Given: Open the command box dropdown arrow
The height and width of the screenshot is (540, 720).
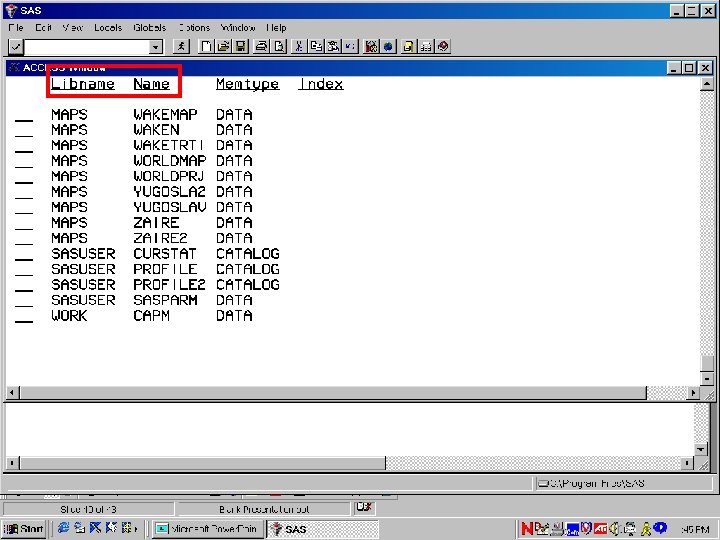Looking at the screenshot, I should [156, 47].
